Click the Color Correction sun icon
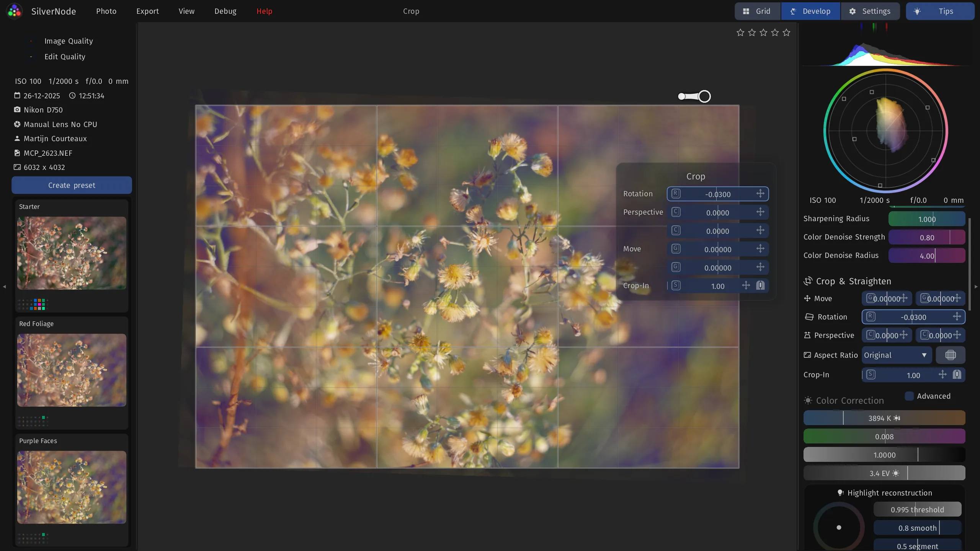Screen dimensions: 980x551 808,401
